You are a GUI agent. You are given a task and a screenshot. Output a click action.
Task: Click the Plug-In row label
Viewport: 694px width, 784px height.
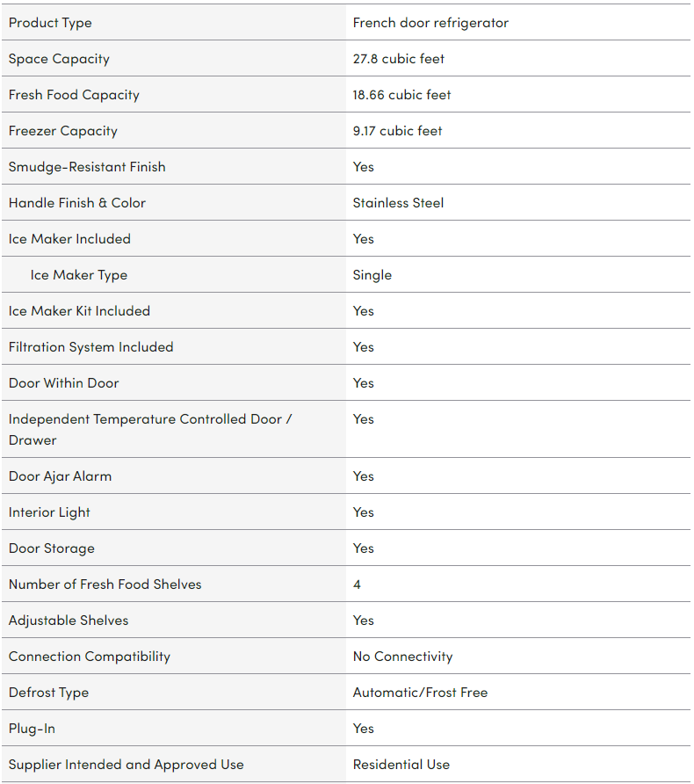32,729
